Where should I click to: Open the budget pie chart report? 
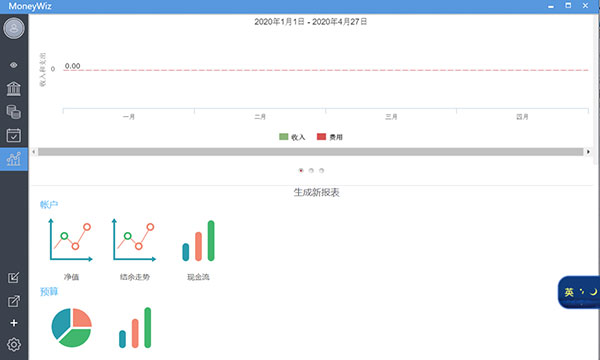72,328
